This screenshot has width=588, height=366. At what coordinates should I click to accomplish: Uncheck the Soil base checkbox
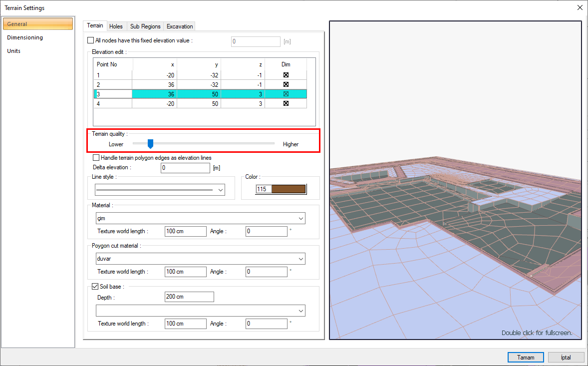[96, 287]
